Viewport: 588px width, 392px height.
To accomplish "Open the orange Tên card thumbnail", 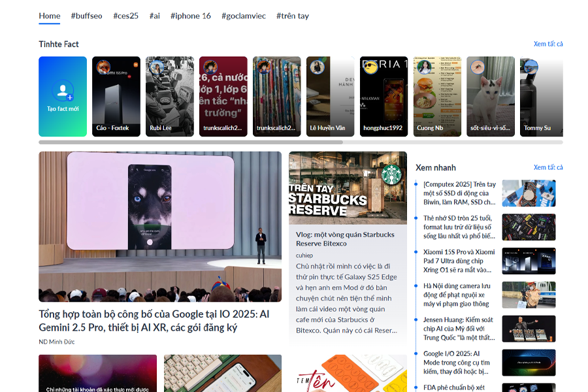I will [348, 373].
